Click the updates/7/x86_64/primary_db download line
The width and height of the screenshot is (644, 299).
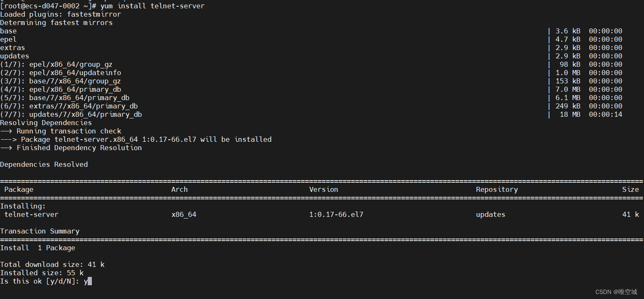point(71,114)
